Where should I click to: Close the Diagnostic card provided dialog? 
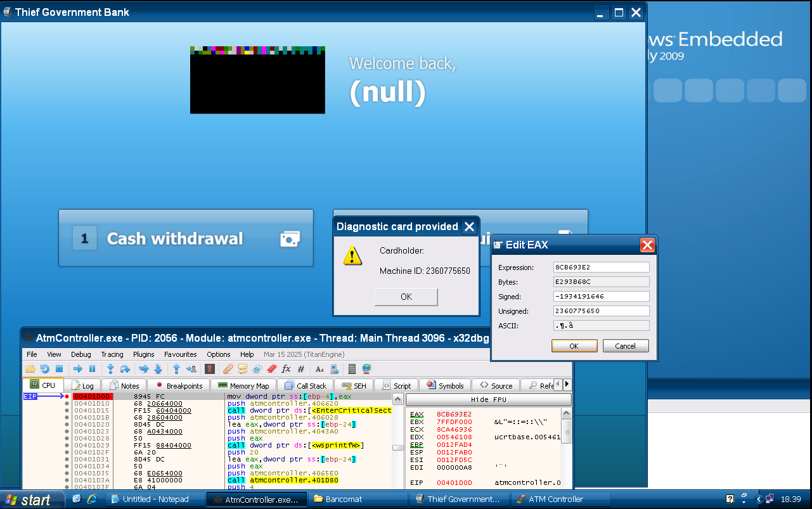468,227
